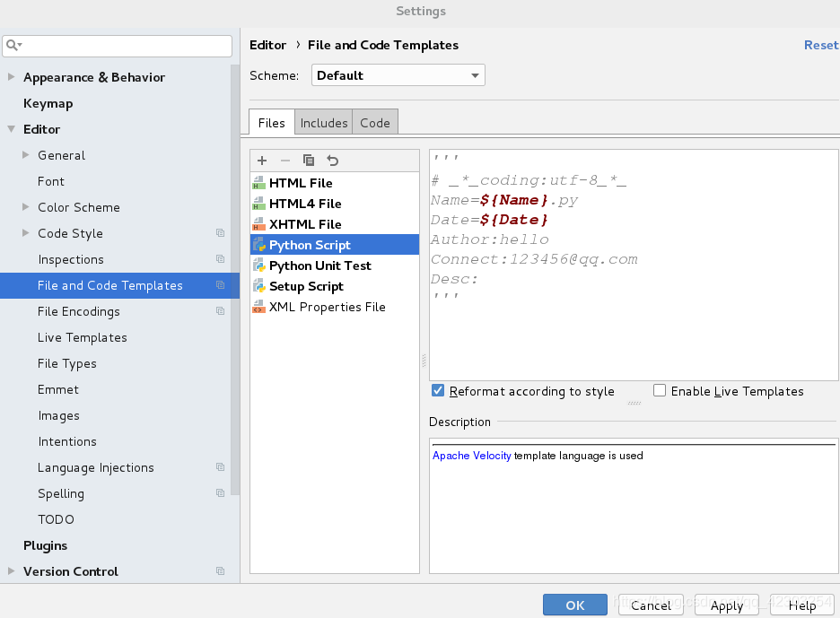Select Live Templates in the tree
Screen dimensions: 840x618
(x=82, y=337)
